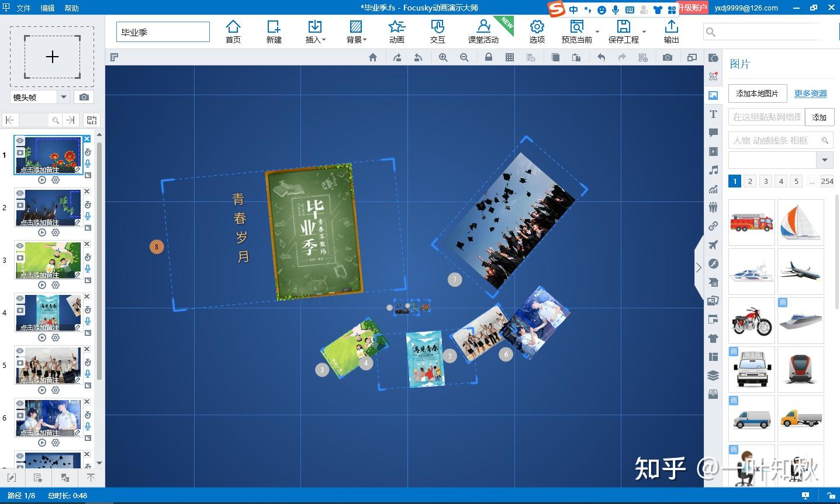Expand the 保存工程 save dropdown arrow
The image size is (840, 504).
point(644,32)
